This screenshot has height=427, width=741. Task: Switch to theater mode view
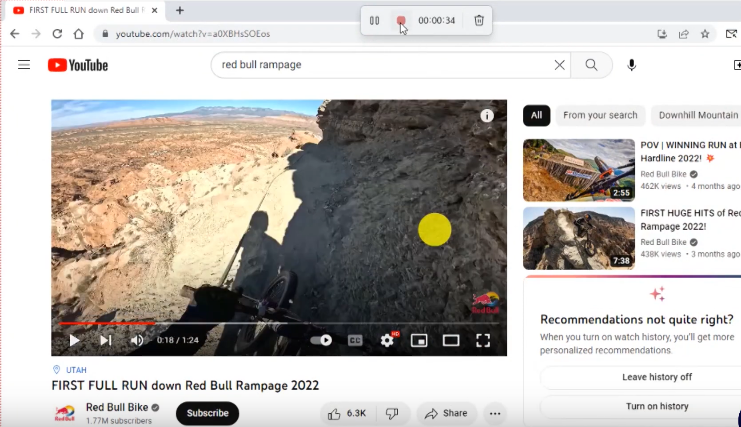[451, 340]
